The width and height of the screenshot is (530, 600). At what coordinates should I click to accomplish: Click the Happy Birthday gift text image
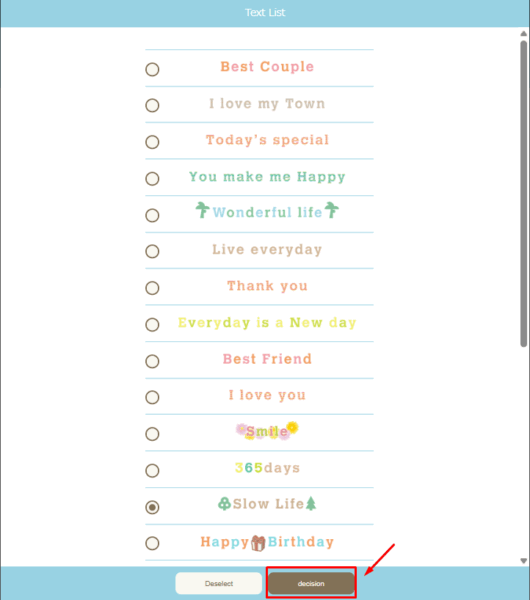(x=267, y=542)
